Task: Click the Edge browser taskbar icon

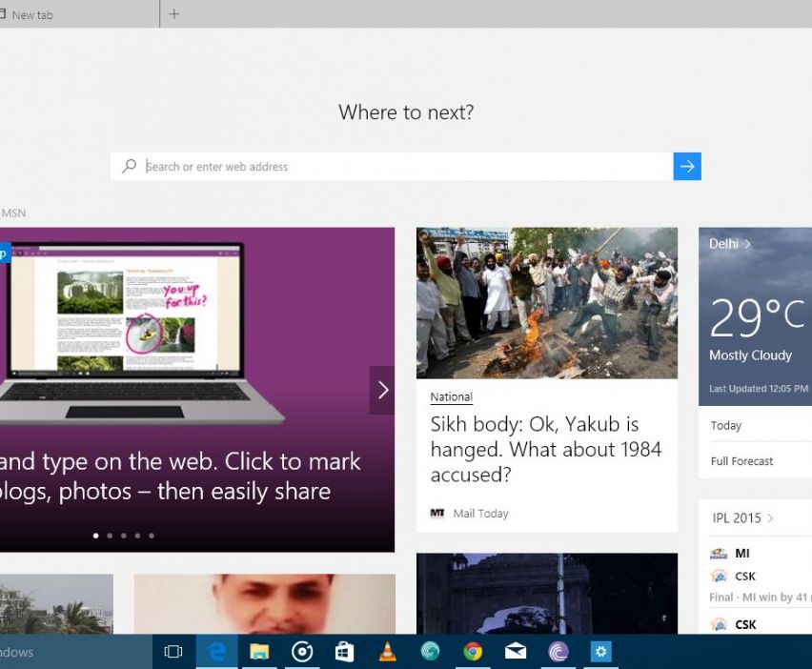Action: (217, 652)
